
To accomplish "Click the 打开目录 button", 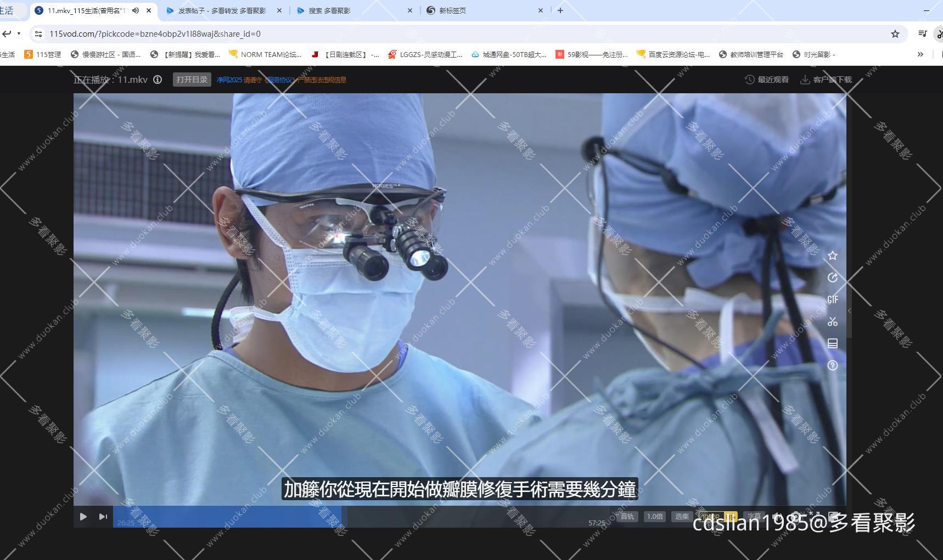I will pyautogui.click(x=191, y=79).
